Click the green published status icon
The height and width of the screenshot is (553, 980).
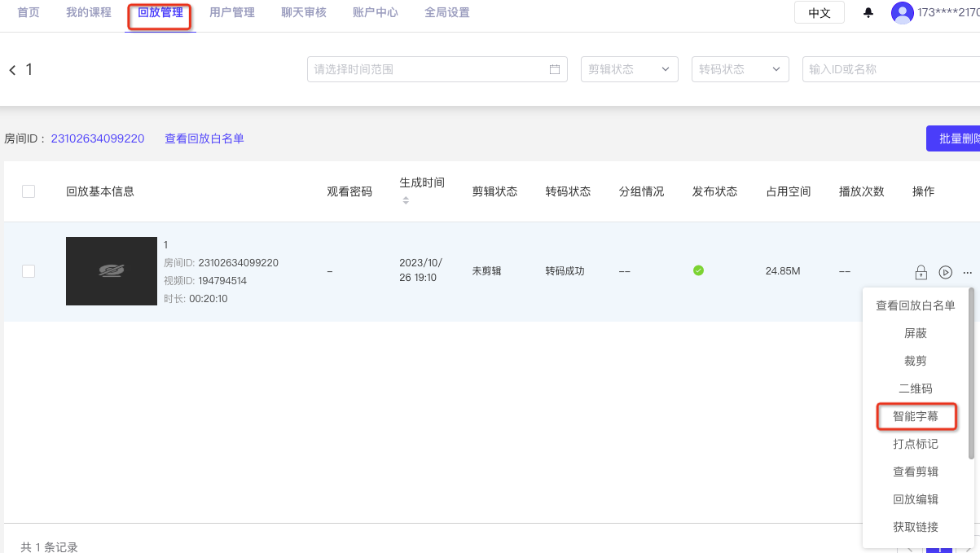(698, 271)
